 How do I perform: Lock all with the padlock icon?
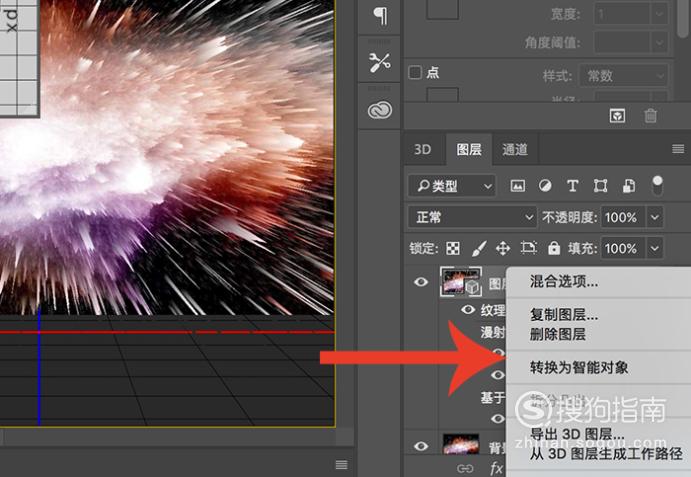tap(554, 248)
